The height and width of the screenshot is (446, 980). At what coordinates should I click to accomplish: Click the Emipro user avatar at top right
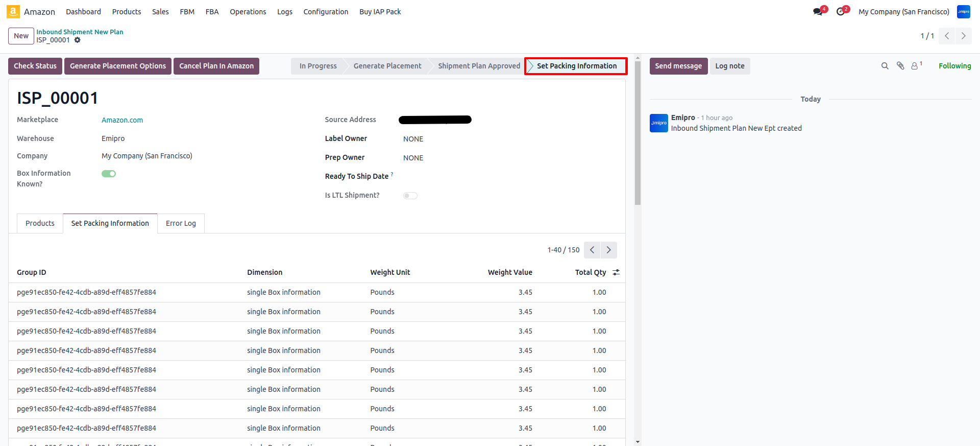(963, 12)
